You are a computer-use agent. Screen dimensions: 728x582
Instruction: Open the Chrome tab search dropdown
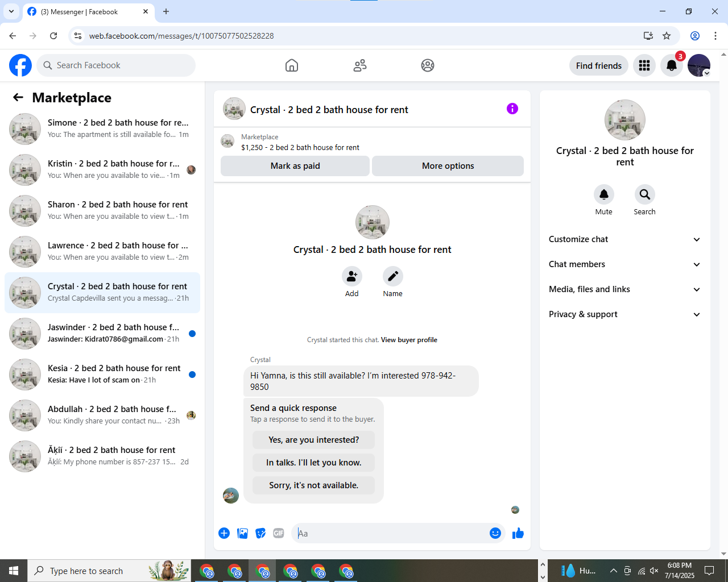click(11, 11)
